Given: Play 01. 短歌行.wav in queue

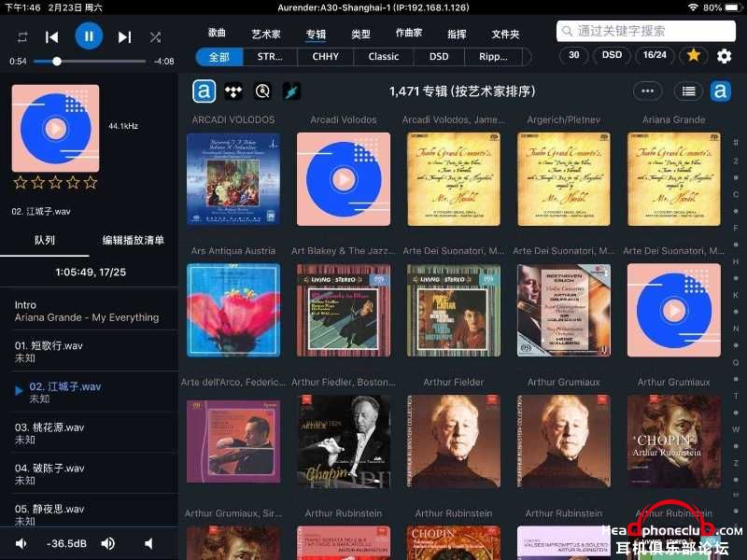Looking at the screenshot, I should click(90, 352).
